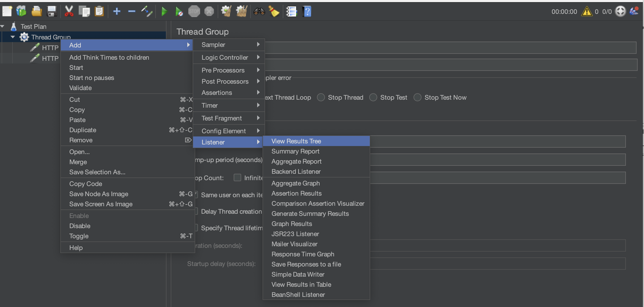Screen dimensions: 644x307
Task: Click the yellow warning triangle icon
Action: 587,11
